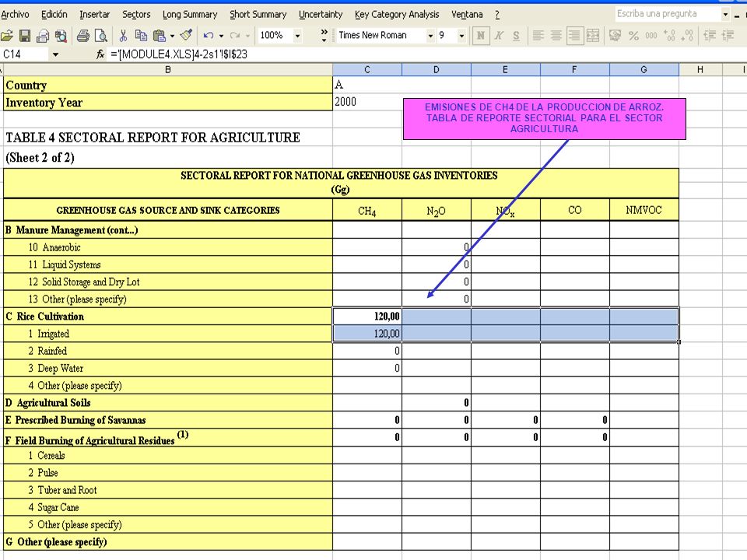Select column D header
The height and width of the screenshot is (560, 747).
point(437,69)
